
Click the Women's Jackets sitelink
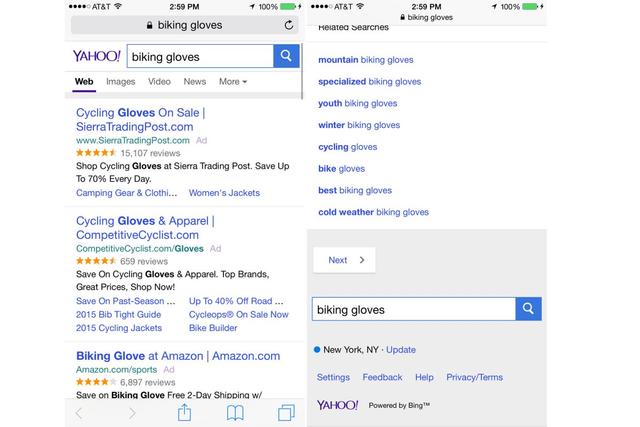(x=224, y=193)
